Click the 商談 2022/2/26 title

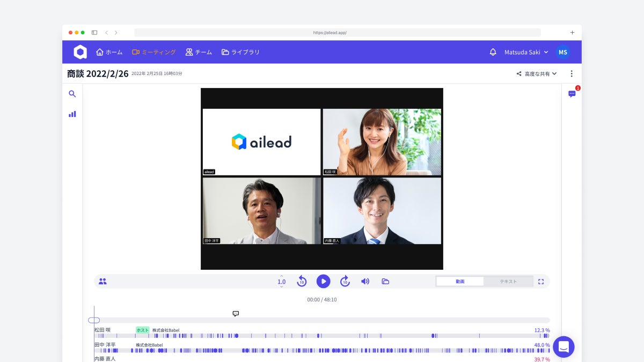point(98,73)
